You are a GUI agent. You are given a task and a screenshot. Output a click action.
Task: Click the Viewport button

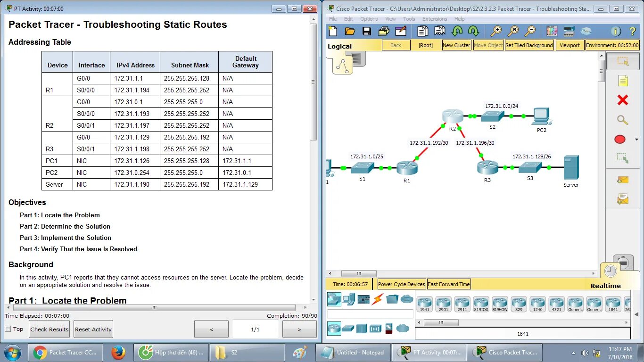point(570,45)
